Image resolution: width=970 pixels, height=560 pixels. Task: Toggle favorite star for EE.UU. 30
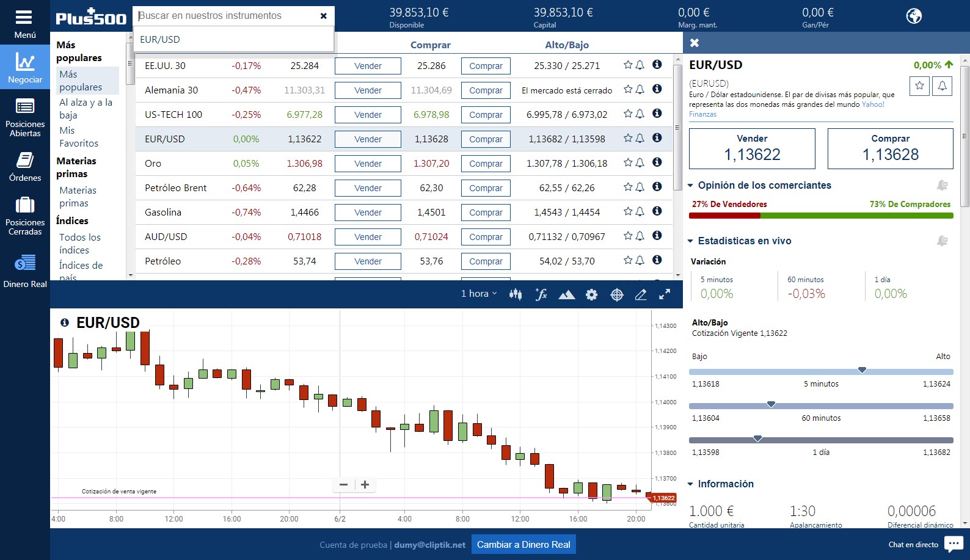[628, 65]
